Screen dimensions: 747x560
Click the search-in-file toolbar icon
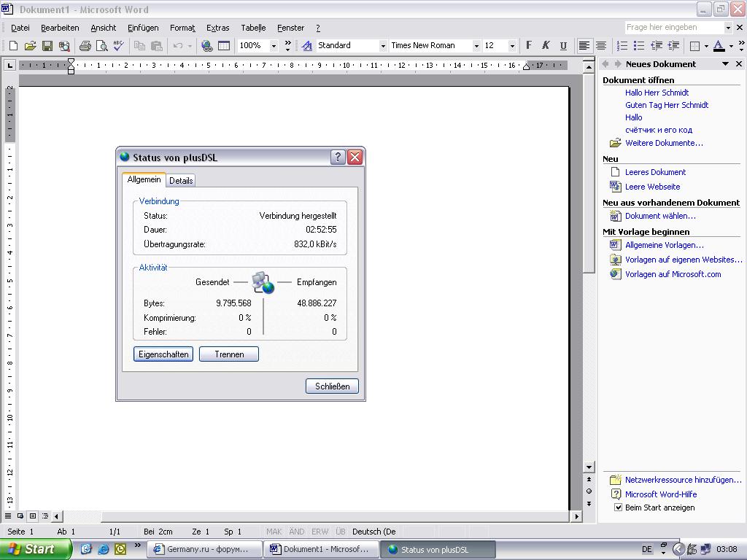64,46
